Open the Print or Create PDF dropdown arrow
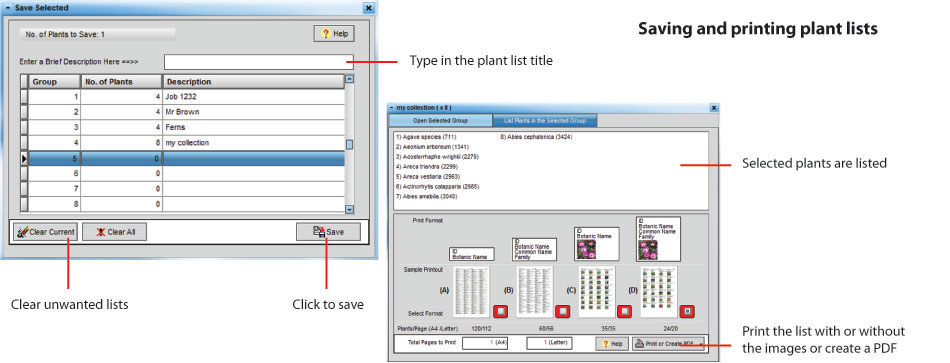The image size is (950, 363). 700,344
